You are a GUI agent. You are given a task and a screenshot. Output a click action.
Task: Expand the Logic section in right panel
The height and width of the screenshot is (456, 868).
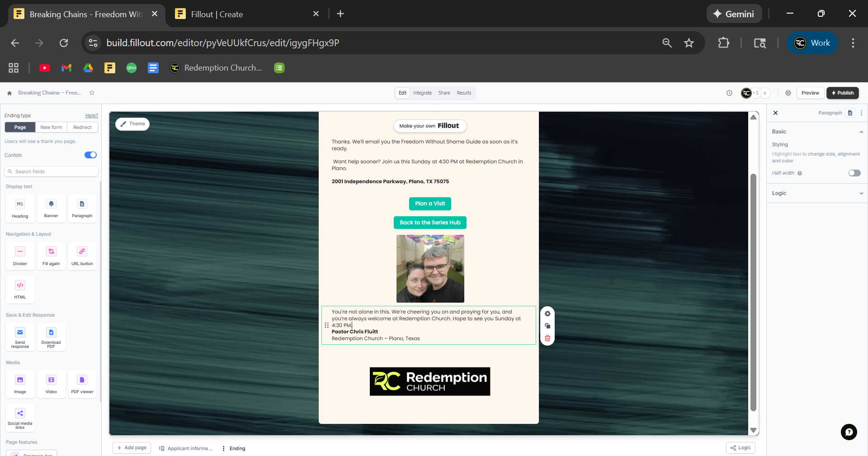pos(816,193)
